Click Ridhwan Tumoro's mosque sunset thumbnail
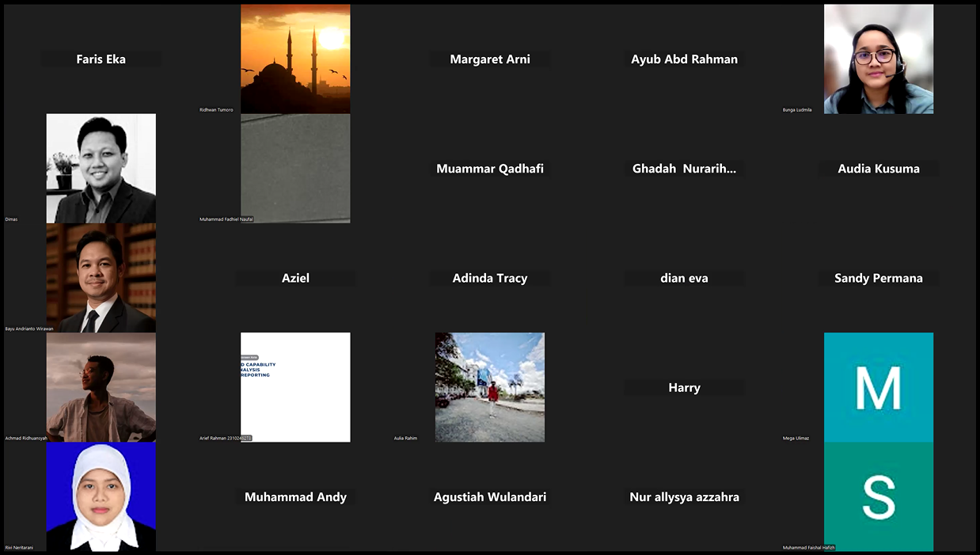This screenshot has width=980, height=555. click(295, 59)
